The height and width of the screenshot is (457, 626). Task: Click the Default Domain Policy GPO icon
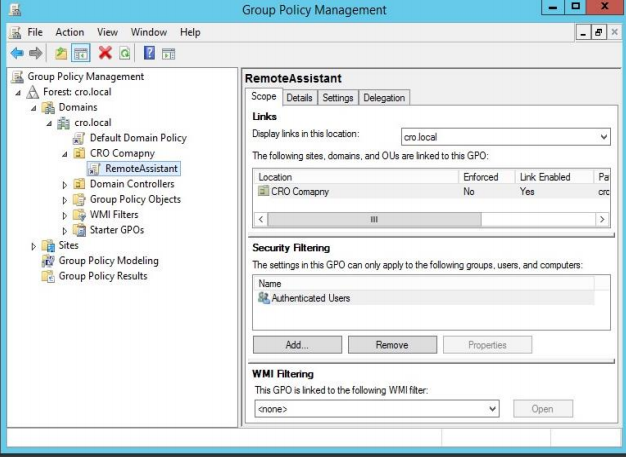coord(80,138)
